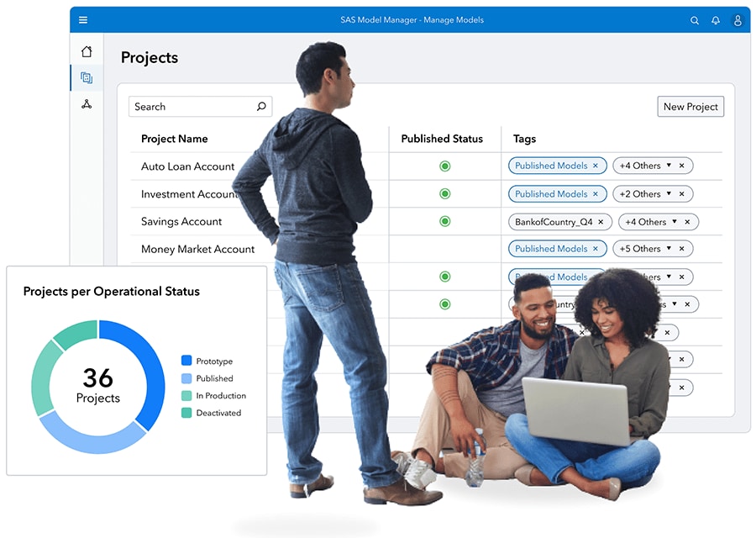This screenshot has height=538, width=756.
Task: Expand the +2 Others tag dropdown
Action: 669,194
